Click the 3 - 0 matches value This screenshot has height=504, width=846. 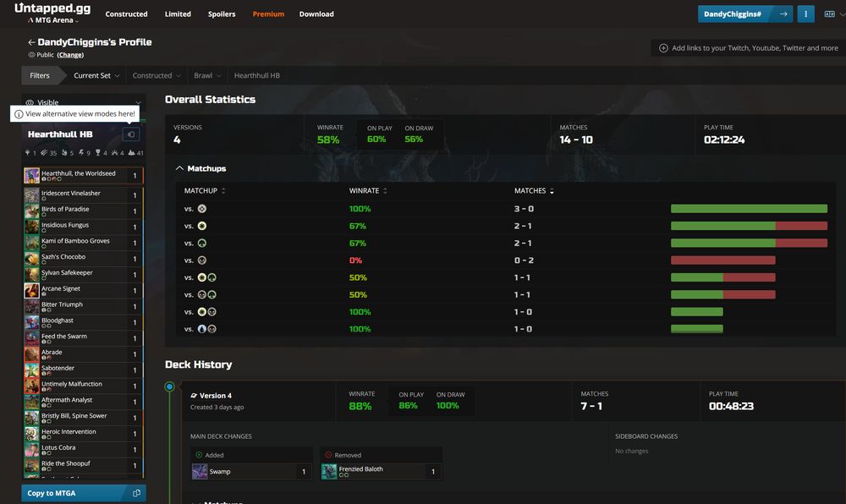[524, 209]
